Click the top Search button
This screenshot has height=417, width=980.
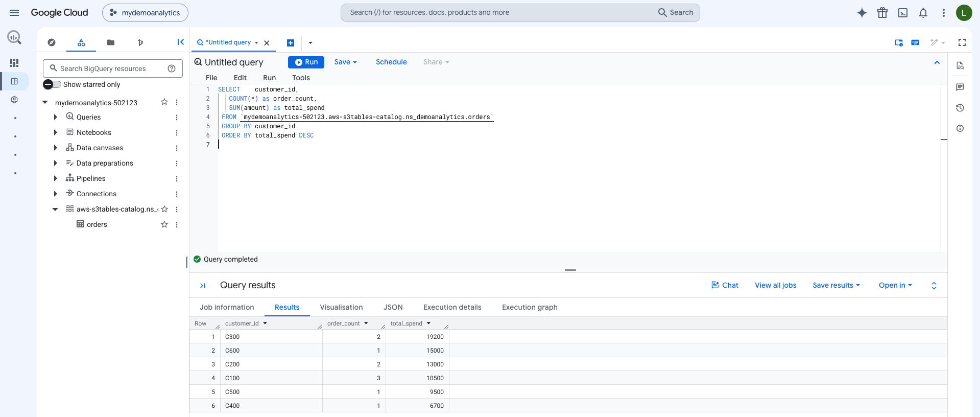pyautogui.click(x=676, y=12)
